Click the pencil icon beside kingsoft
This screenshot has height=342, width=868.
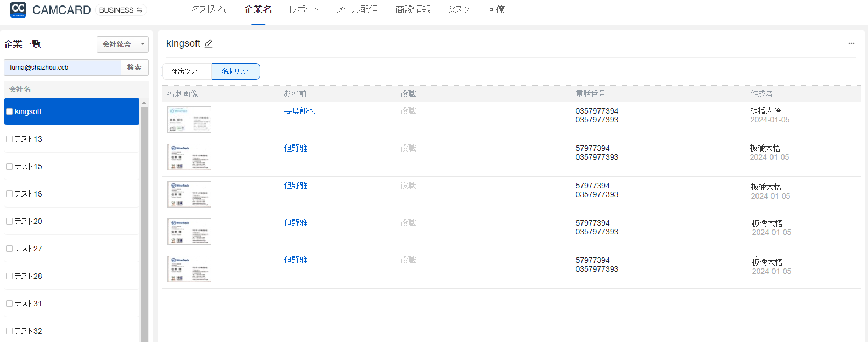(209, 43)
